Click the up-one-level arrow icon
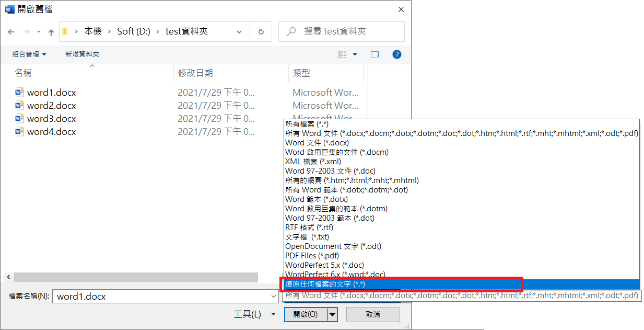This screenshot has width=644, height=330. click(51, 32)
